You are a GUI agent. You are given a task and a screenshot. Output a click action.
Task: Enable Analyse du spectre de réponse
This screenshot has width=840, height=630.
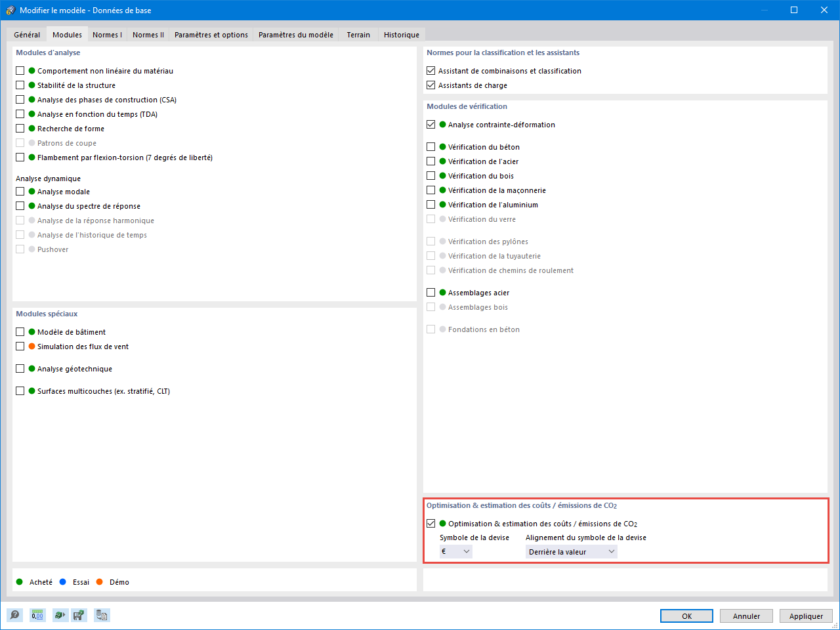[x=20, y=205]
